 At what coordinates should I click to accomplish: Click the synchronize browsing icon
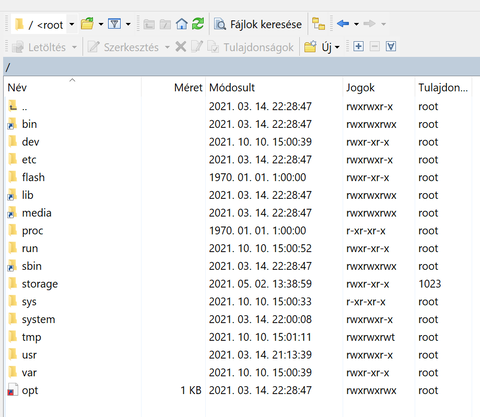(x=318, y=24)
